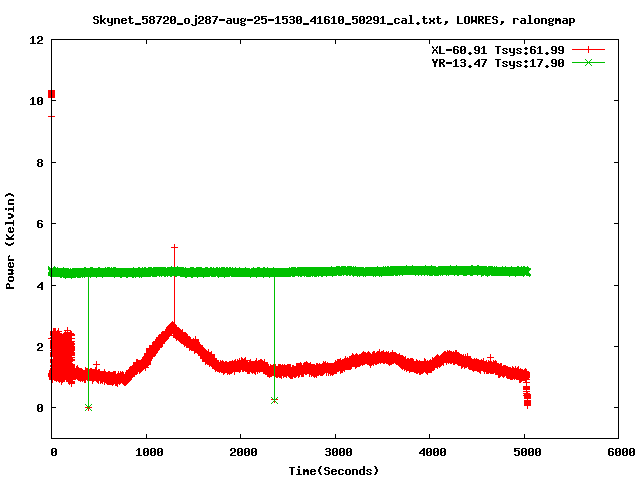Click y-axis tick label 2
The image size is (640, 480).
click(40, 347)
